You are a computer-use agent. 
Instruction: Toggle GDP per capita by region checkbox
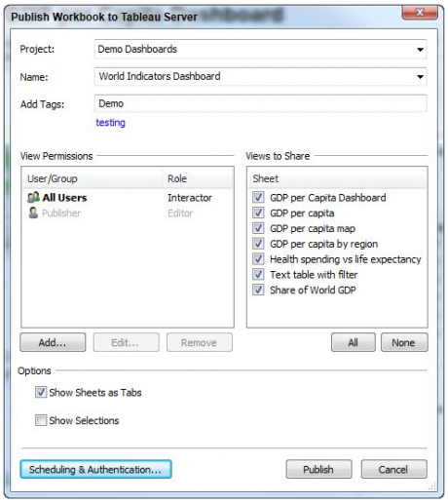coord(258,244)
